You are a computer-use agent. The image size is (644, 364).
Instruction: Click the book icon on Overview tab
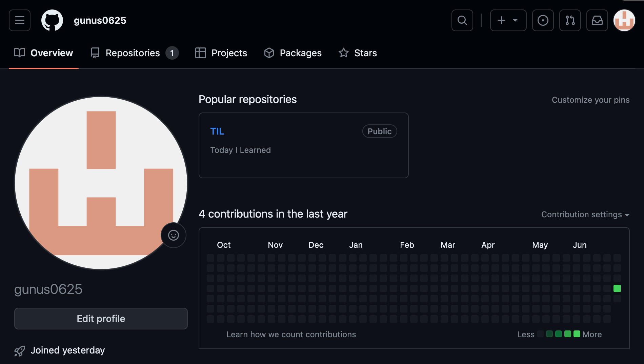pyautogui.click(x=20, y=53)
